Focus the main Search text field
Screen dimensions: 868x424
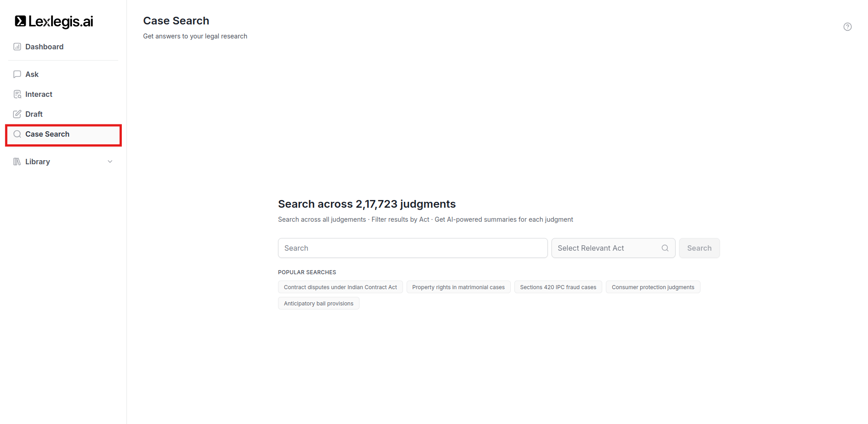pos(412,248)
